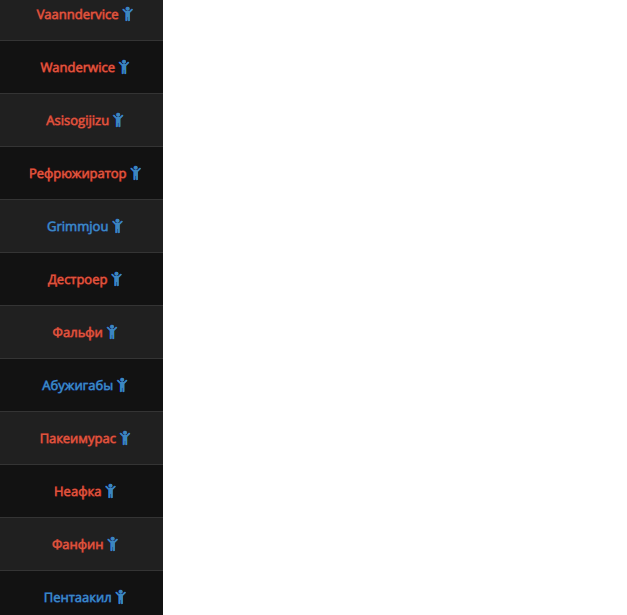Click the person icon beside Фальфи
The image size is (627, 615).
coord(112,332)
